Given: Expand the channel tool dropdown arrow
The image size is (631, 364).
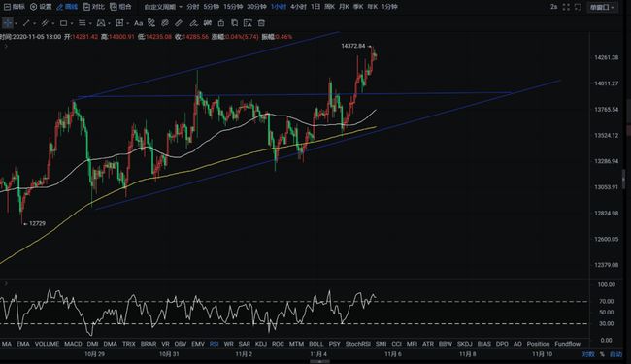Looking at the screenshot, I should tap(52, 23).
